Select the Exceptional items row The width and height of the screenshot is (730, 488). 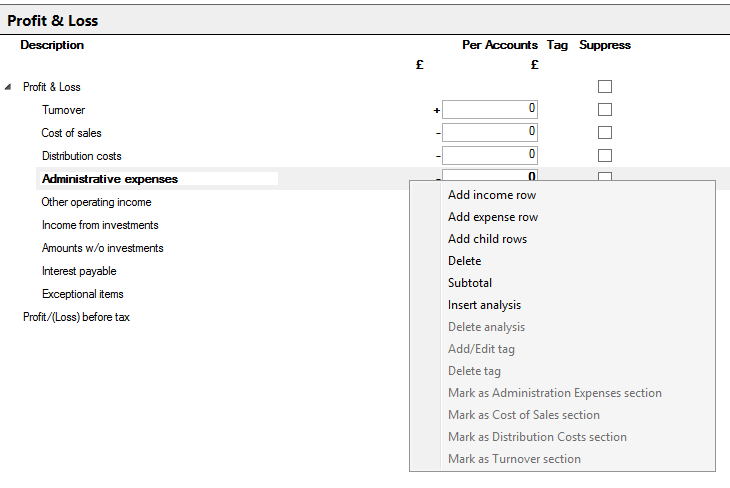pos(82,294)
